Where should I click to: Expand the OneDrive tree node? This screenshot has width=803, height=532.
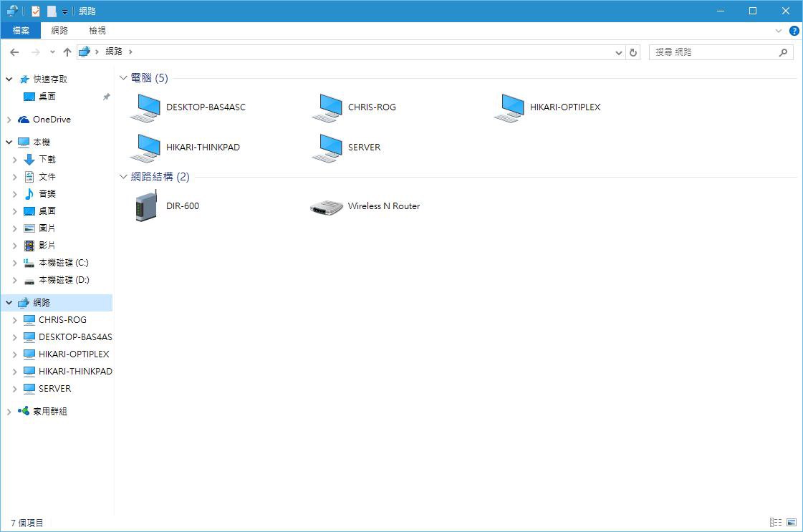tap(9, 120)
